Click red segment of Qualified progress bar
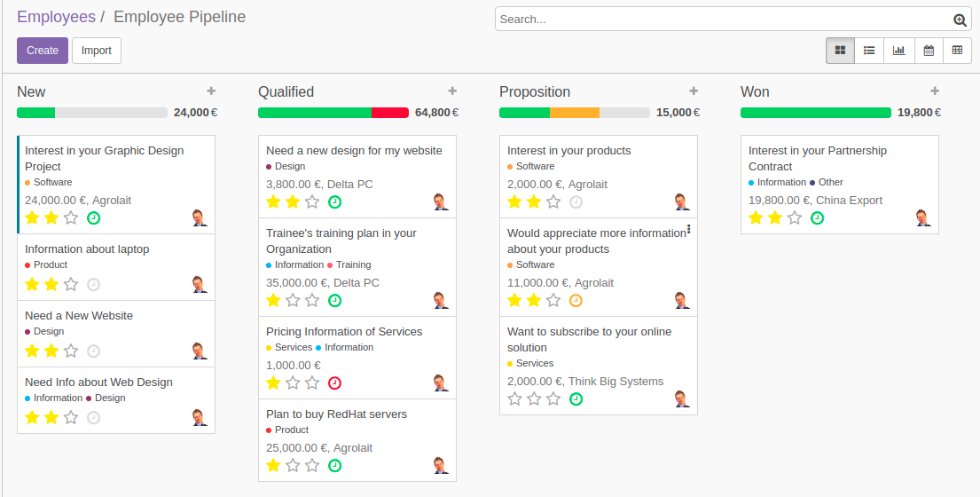The height and width of the screenshot is (497, 980). click(389, 113)
